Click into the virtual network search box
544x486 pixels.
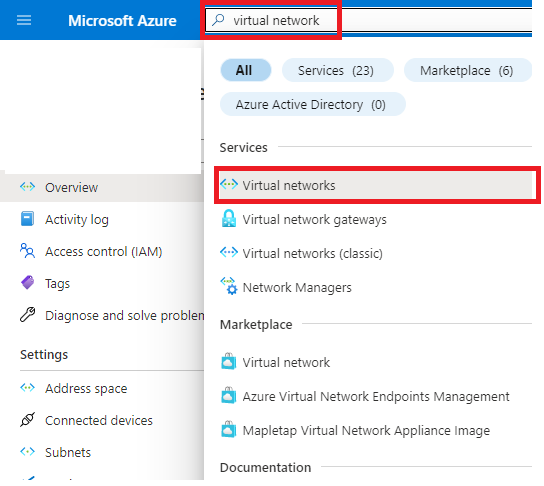click(368, 20)
